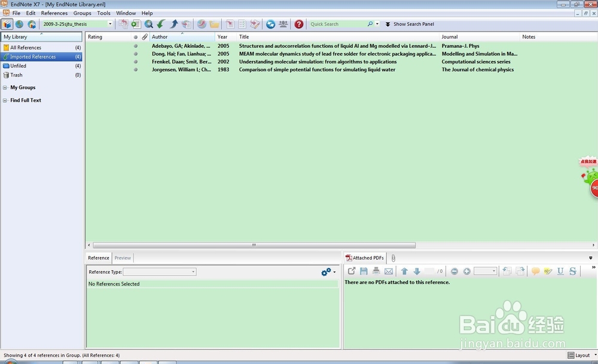Switch to the Preview tab
This screenshot has width=598, height=364.
click(x=123, y=258)
